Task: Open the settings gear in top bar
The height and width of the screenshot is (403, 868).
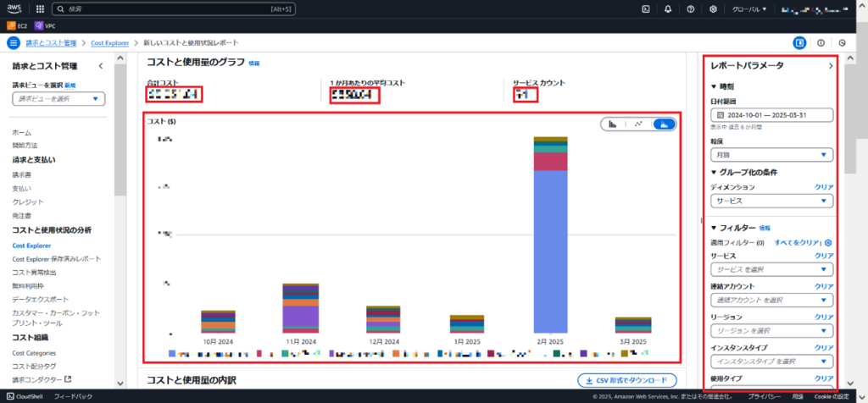Action: point(713,9)
